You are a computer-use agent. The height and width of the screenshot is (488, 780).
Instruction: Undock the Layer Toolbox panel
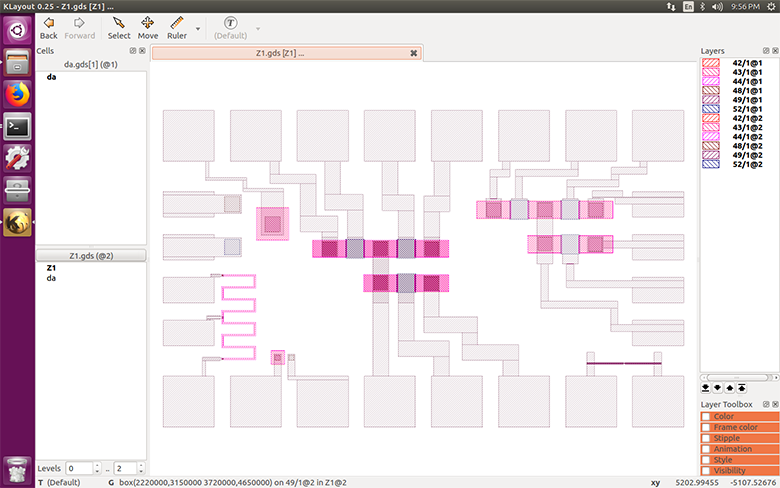click(766, 404)
